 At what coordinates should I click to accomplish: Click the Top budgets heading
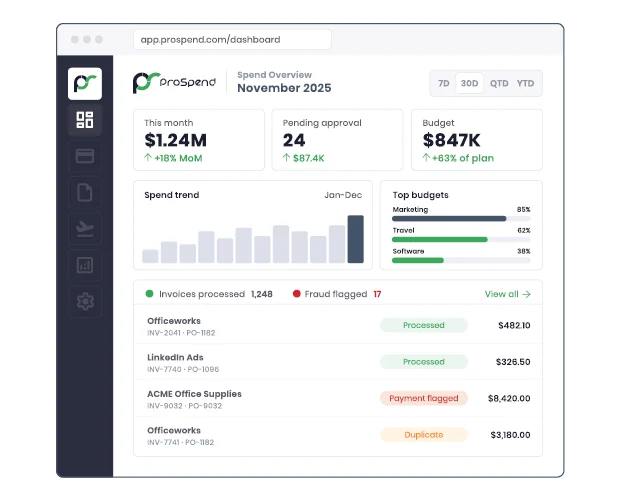(x=420, y=195)
